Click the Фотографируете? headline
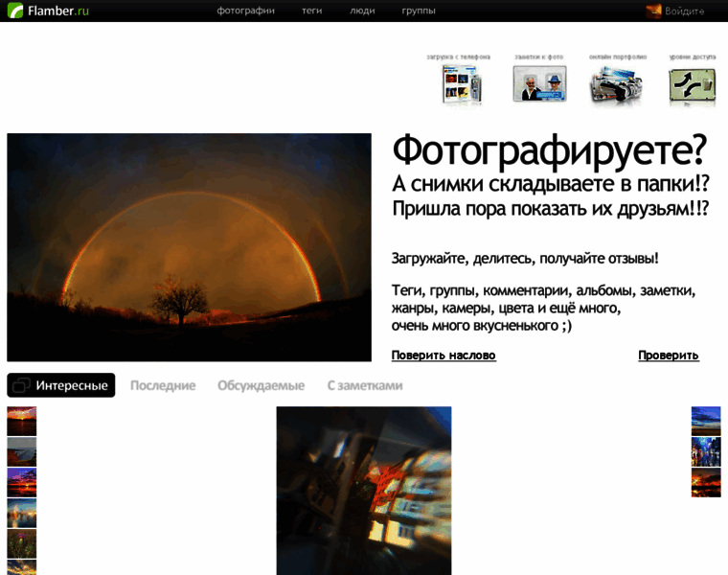This screenshot has width=728, height=575. point(550,151)
